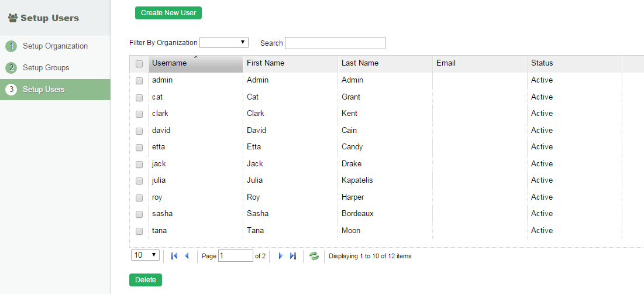Open the page size dropdown
Image resolution: width=644 pixels, height=294 pixels.
146,255
